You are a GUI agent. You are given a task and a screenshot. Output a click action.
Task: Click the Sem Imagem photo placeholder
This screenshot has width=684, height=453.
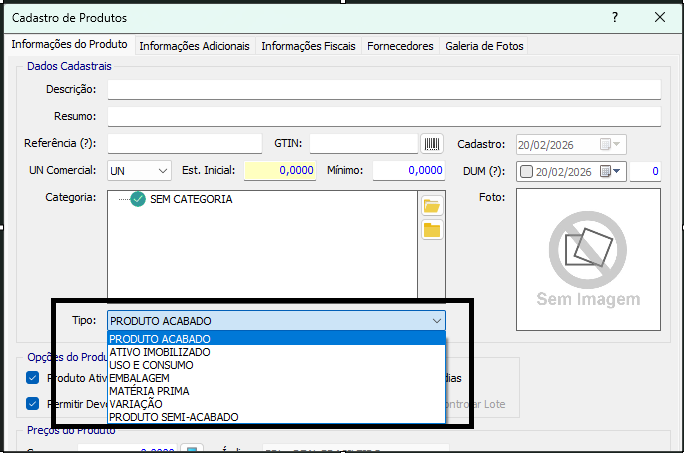coord(588,260)
